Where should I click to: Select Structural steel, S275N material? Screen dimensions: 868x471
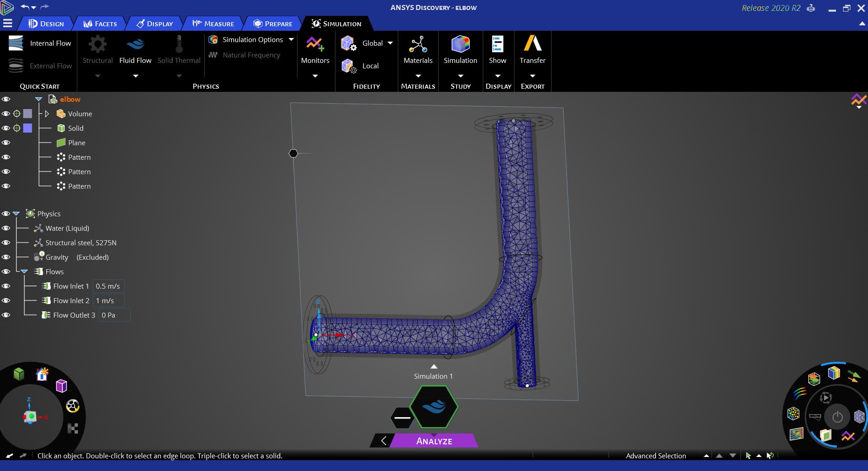pos(81,243)
